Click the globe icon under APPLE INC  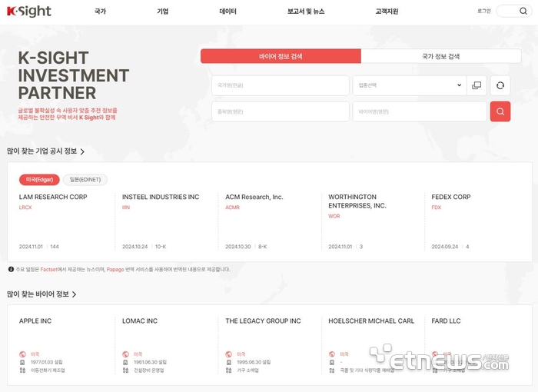click(x=22, y=354)
